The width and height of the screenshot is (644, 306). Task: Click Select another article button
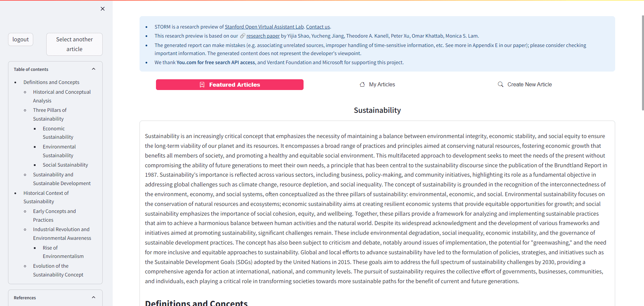click(74, 44)
